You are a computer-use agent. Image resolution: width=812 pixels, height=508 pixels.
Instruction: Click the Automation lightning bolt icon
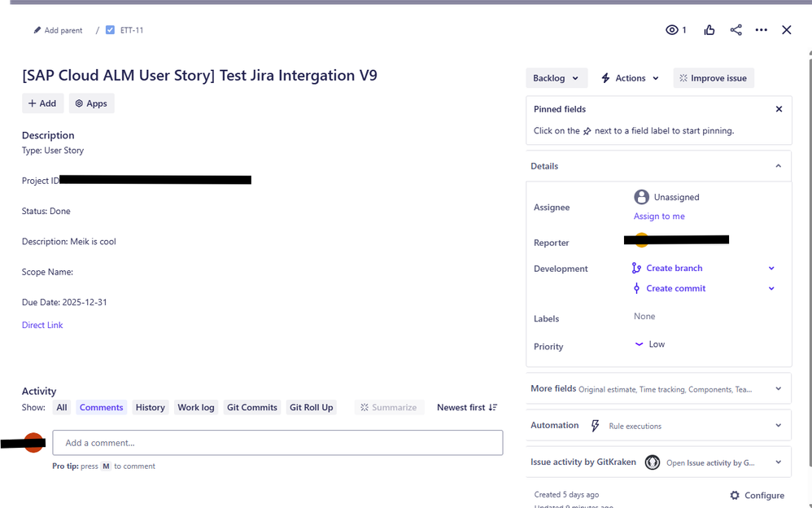pyautogui.click(x=595, y=426)
